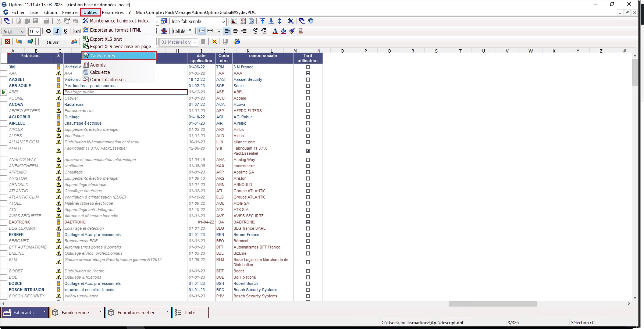Screen dimensions: 644x329
Task: Open the Fichier menu
Action: (x=18, y=12)
